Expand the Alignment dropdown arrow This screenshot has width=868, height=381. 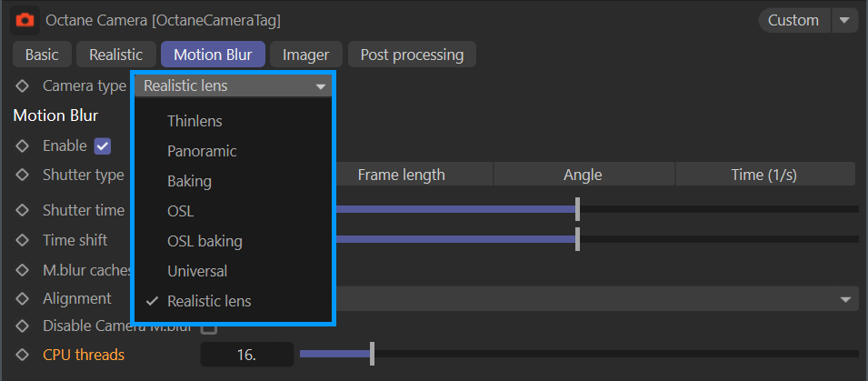click(846, 298)
